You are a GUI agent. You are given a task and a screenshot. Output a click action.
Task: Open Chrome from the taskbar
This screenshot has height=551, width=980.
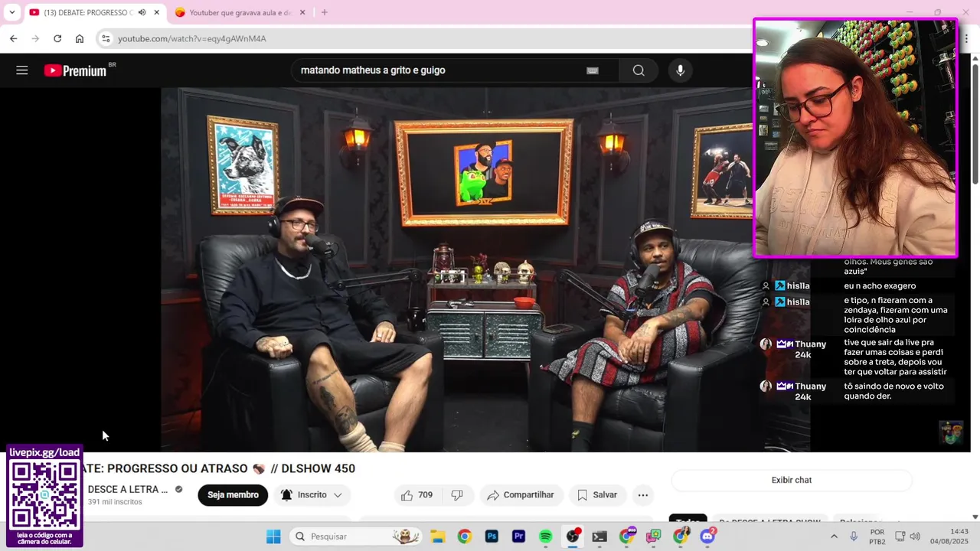464,536
